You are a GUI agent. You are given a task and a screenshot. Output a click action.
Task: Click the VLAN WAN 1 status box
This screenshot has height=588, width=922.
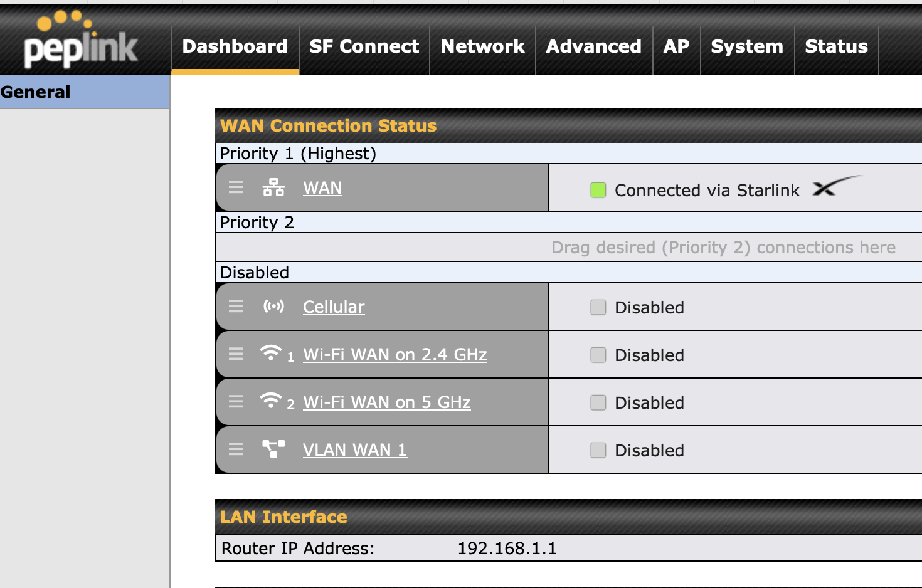tap(598, 450)
